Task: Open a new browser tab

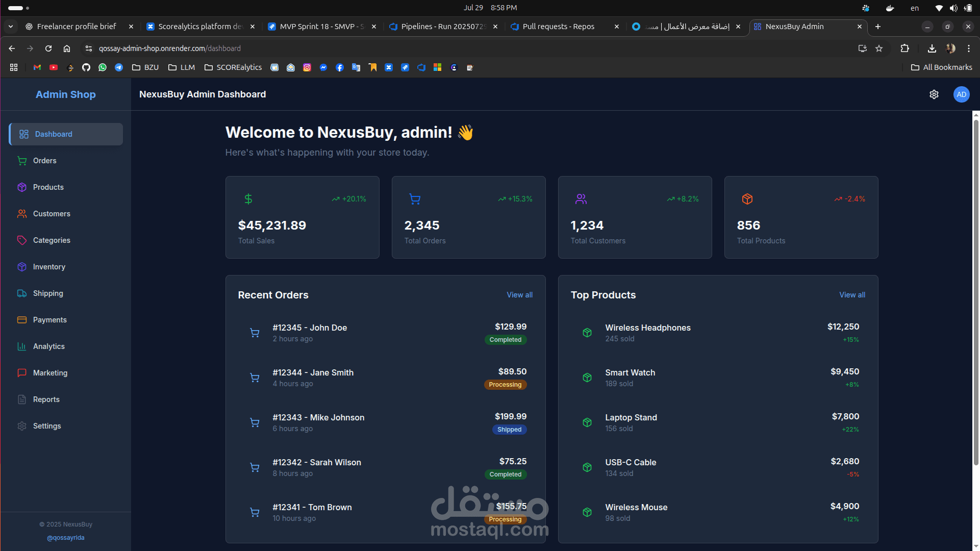Action: tap(878, 27)
